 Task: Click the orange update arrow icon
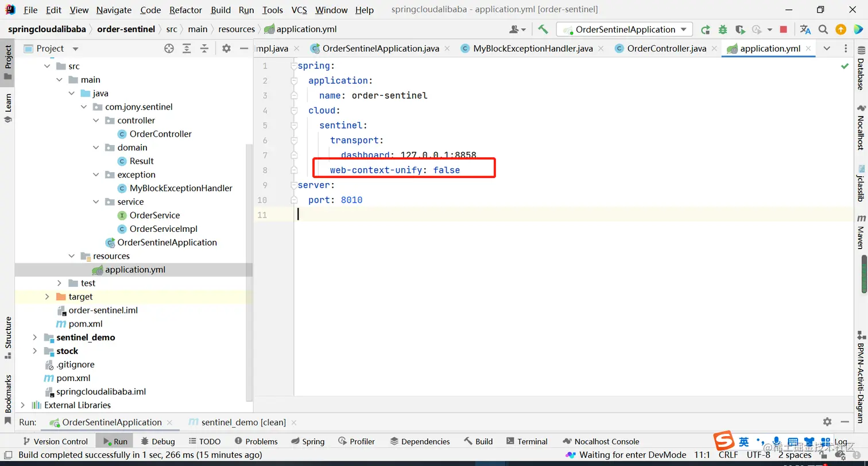(x=840, y=29)
